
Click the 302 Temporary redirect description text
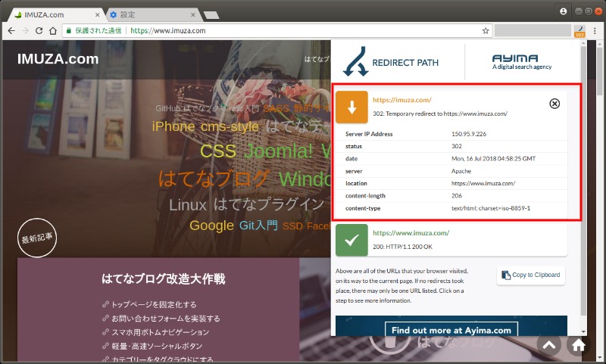coord(440,114)
